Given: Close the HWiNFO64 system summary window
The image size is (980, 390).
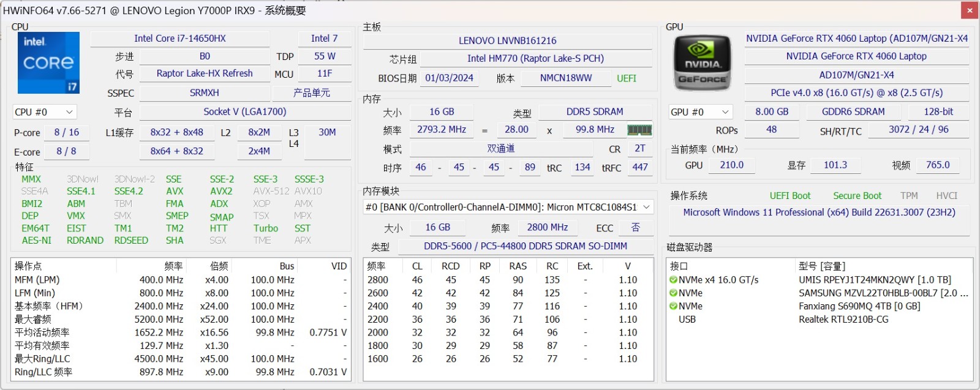Looking at the screenshot, I should (x=970, y=10).
